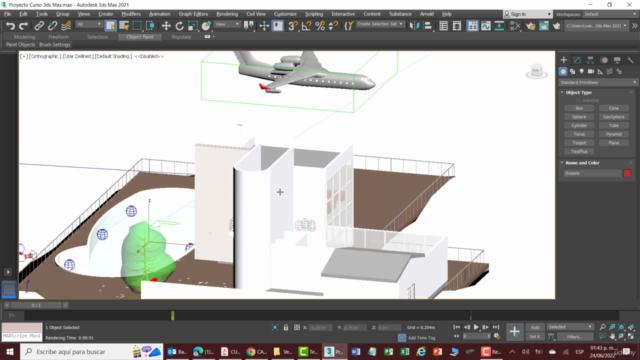Viewport: 640px width, 360px height.
Task: Activate the Select and Scale tool
Action: click(193, 26)
